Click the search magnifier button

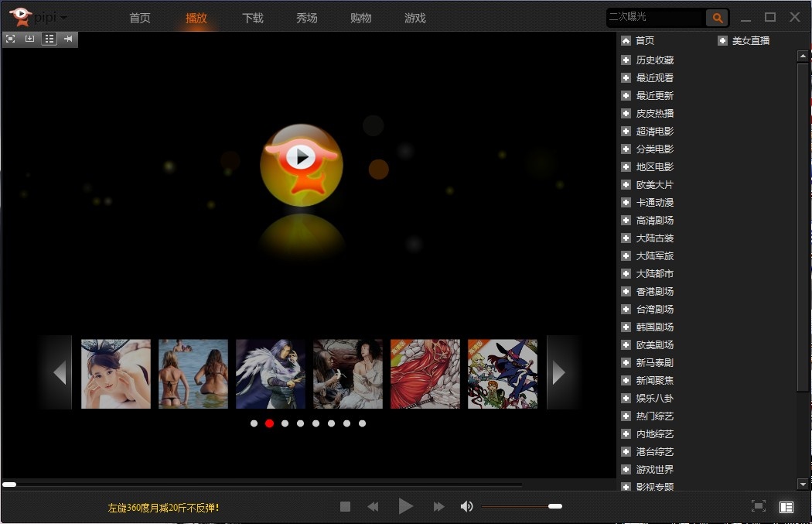(x=718, y=18)
